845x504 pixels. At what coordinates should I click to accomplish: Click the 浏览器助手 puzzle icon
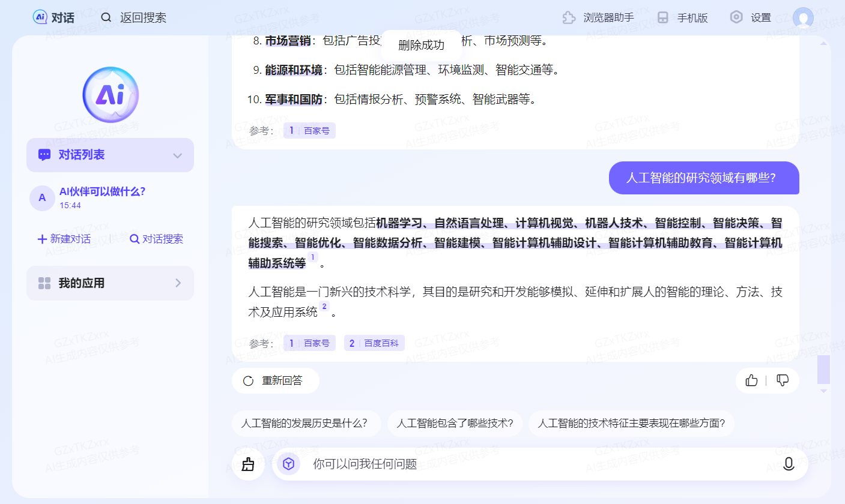point(568,17)
